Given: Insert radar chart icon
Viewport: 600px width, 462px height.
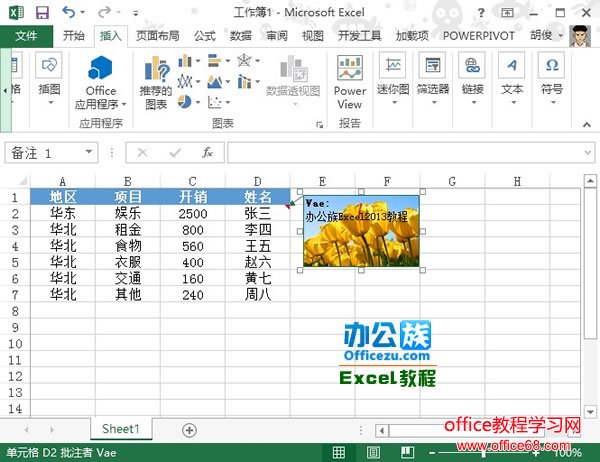Looking at the screenshot, I should 244,60.
